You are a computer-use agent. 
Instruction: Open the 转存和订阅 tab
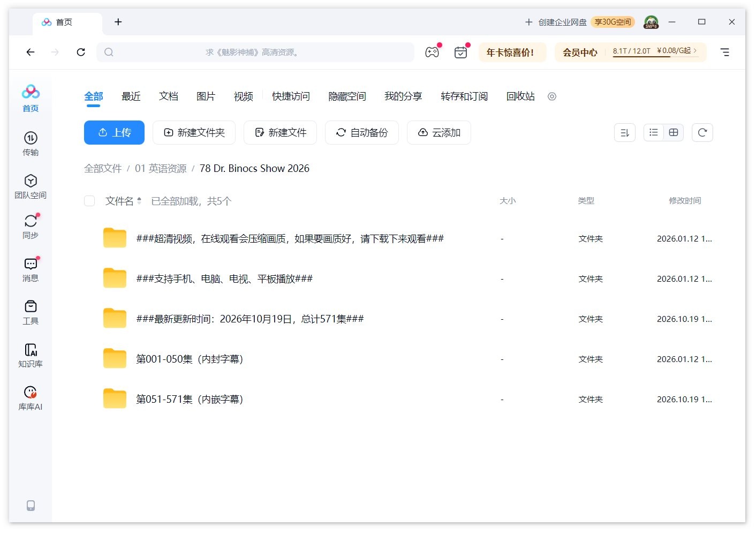[x=464, y=96]
